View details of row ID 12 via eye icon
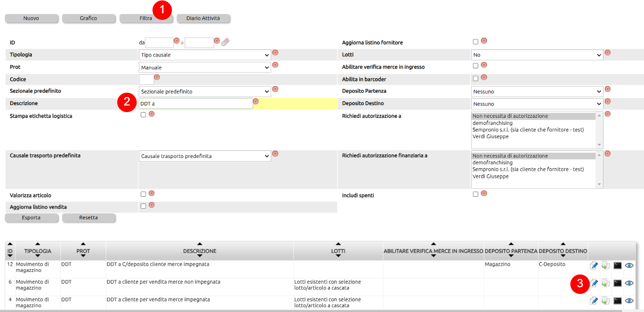This screenshot has width=644, height=312. click(x=629, y=265)
